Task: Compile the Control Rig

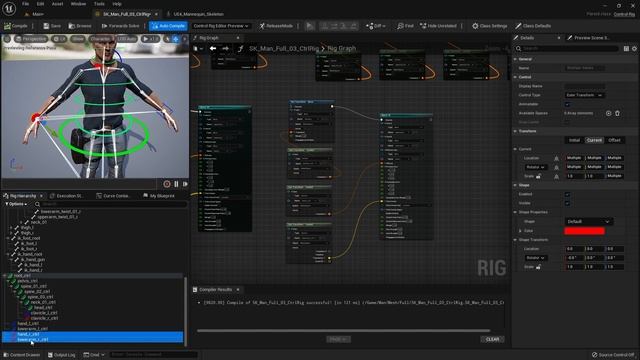Action: [16, 26]
